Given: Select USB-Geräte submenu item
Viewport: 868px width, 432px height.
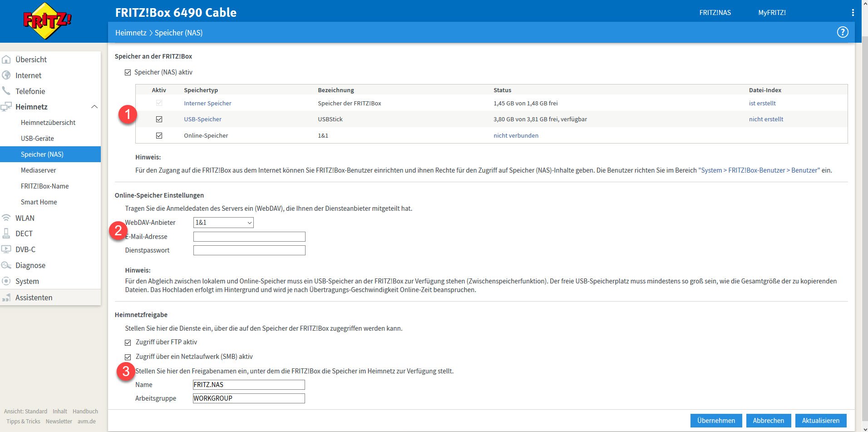Looking at the screenshot, I should (x=37, y=139).
